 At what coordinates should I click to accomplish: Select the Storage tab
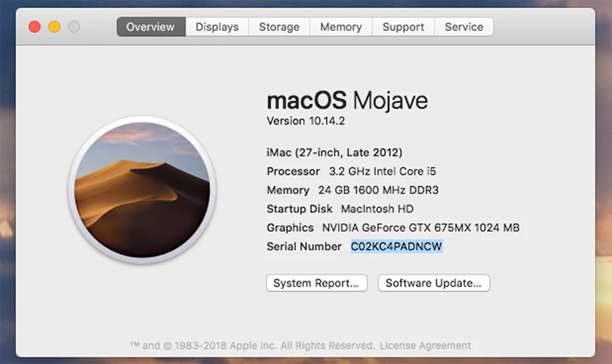click(x=279, y=27)
